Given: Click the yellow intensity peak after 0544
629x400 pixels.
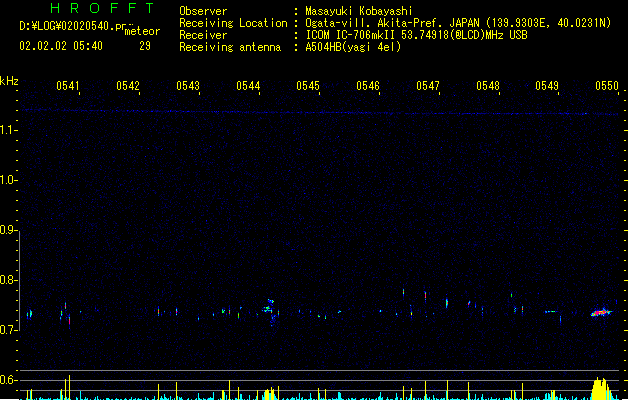Looking at the screenshot, I should coord(270,394).
